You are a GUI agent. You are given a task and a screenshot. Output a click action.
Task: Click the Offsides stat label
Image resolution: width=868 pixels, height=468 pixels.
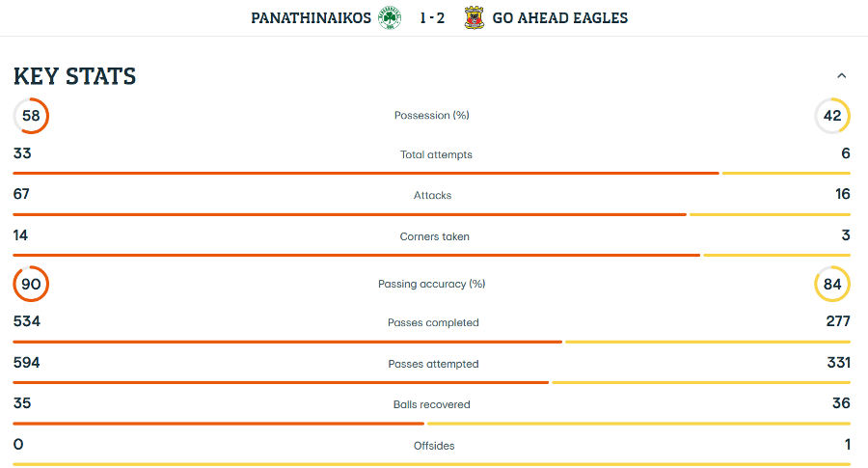point(433,446)
